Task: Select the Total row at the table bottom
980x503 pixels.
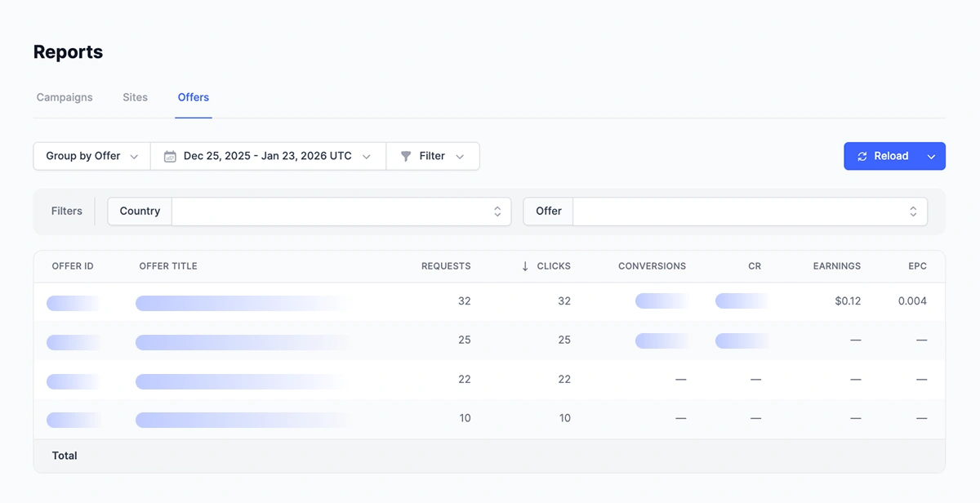Action: 64,456
